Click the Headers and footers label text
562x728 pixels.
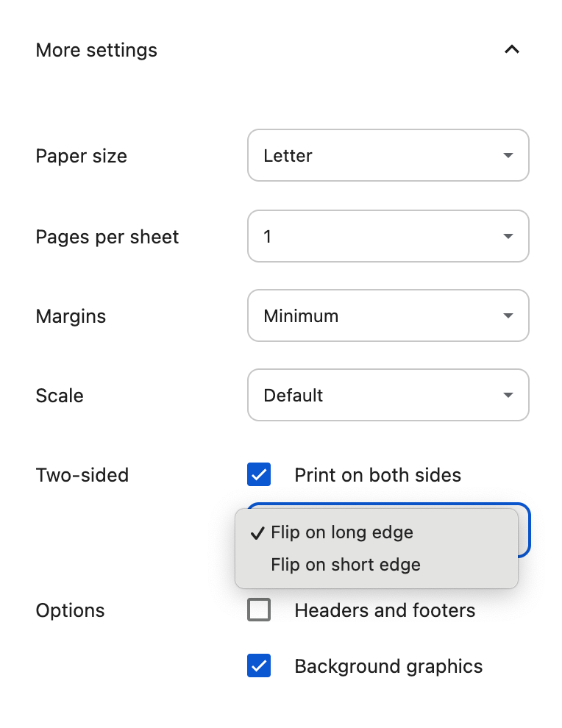point(385,610)
